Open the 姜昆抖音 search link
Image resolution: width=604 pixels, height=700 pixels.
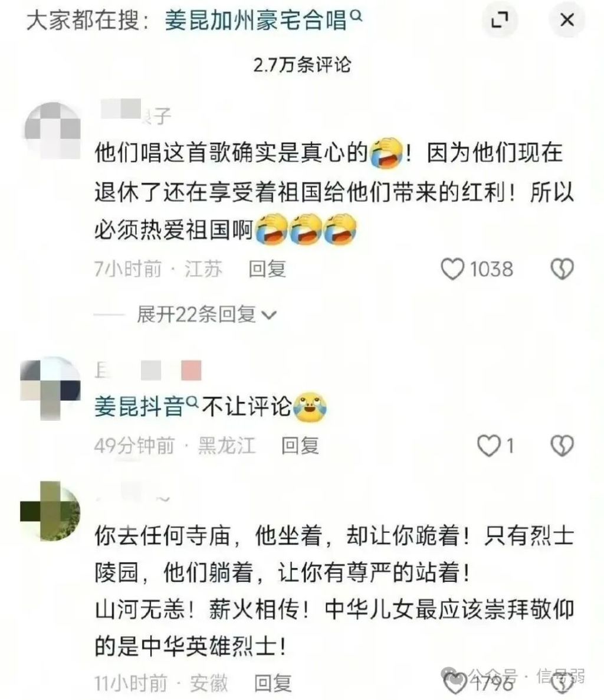coord(140,407)
